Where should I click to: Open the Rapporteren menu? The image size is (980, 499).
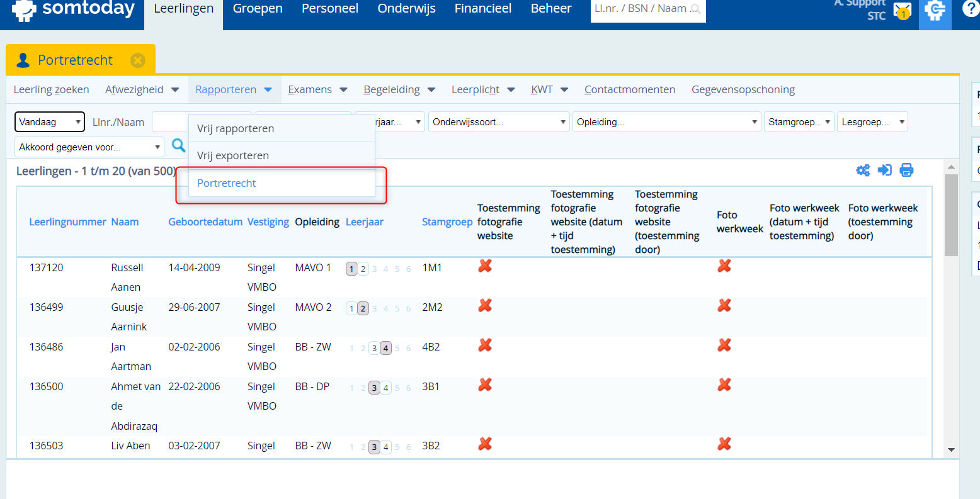click(234, 90)
